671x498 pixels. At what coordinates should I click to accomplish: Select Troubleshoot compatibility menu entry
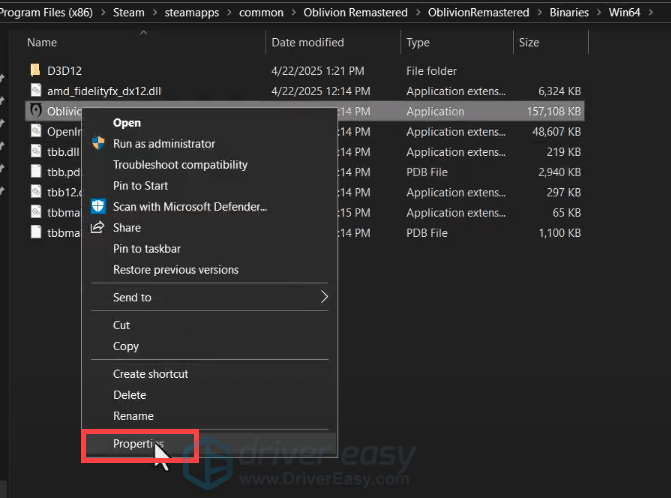click(x=180, y=165)
